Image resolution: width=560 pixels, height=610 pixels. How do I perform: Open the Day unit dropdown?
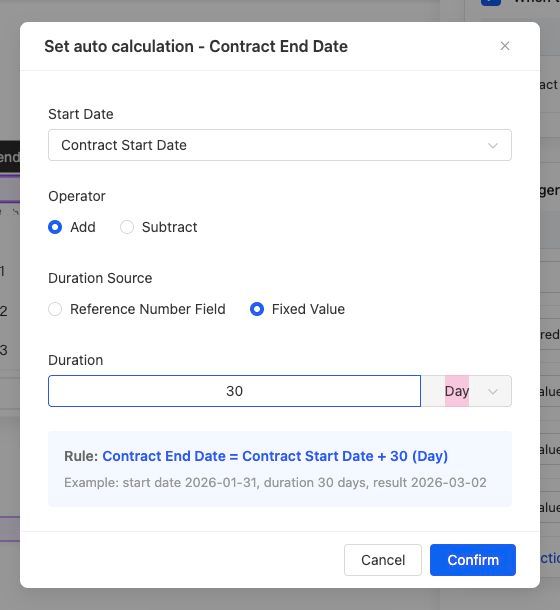pos(466,391)
